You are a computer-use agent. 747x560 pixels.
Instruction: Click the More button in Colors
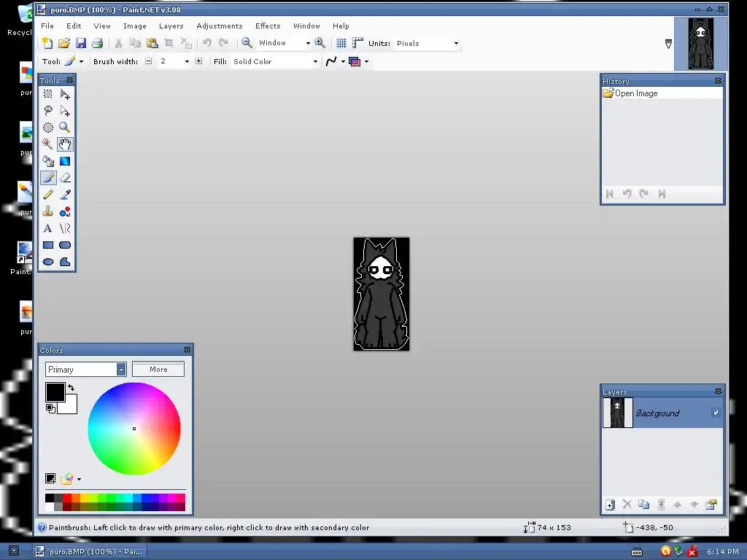158,370
